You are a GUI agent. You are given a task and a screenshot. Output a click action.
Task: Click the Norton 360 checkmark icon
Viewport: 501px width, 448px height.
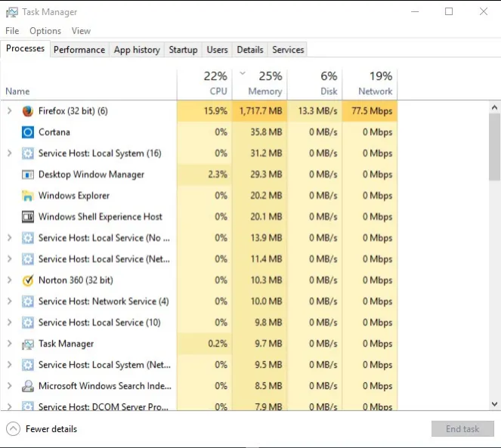28,280
